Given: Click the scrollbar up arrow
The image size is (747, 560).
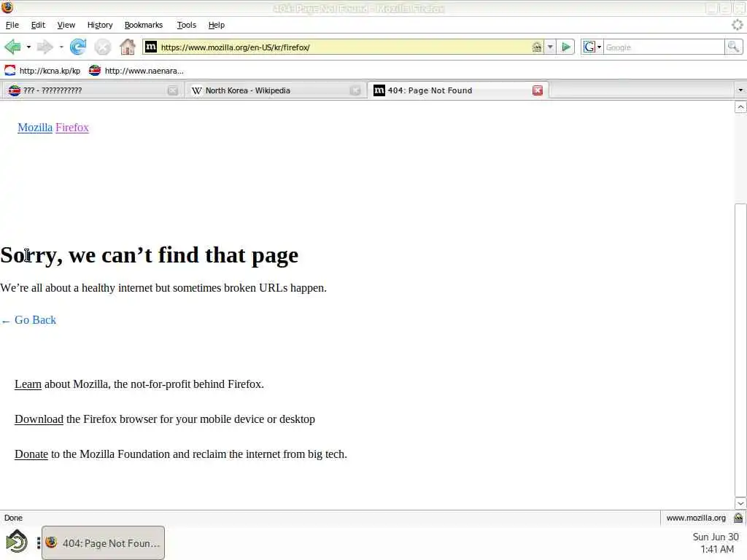Looking at the screenshot, I should (x=740, y=107).
